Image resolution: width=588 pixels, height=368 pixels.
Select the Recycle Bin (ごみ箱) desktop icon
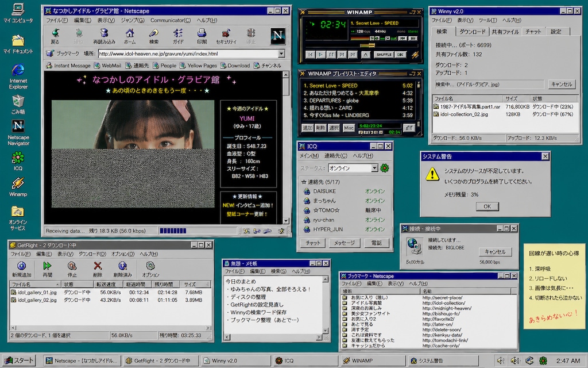point(18,101)
